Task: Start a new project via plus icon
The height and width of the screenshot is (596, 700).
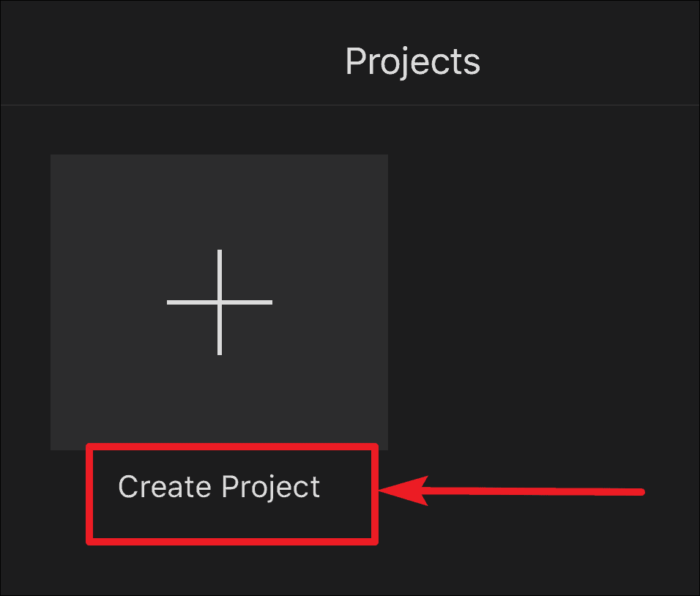Action: (x=219, y=302)
